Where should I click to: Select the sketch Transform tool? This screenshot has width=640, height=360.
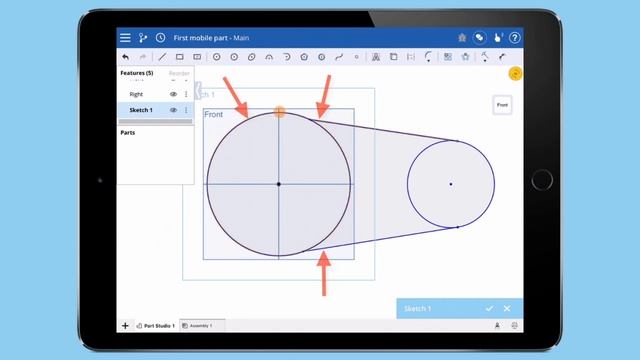(x=466, y=57)
